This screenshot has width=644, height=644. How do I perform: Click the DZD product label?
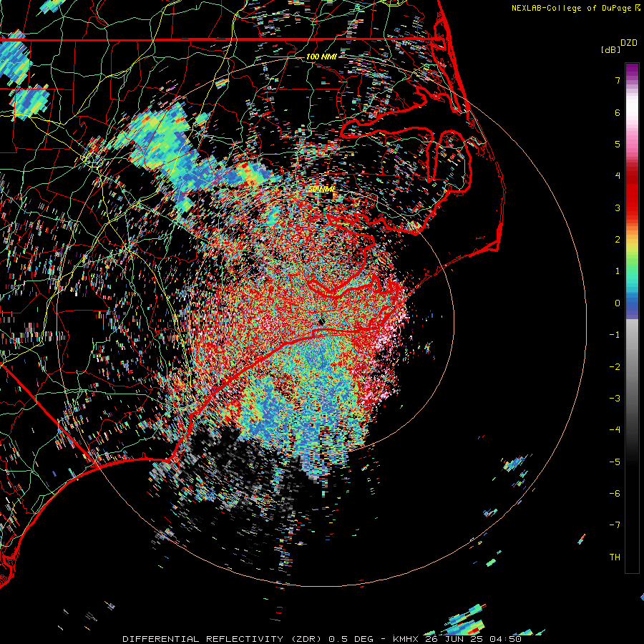click(629, 43)
